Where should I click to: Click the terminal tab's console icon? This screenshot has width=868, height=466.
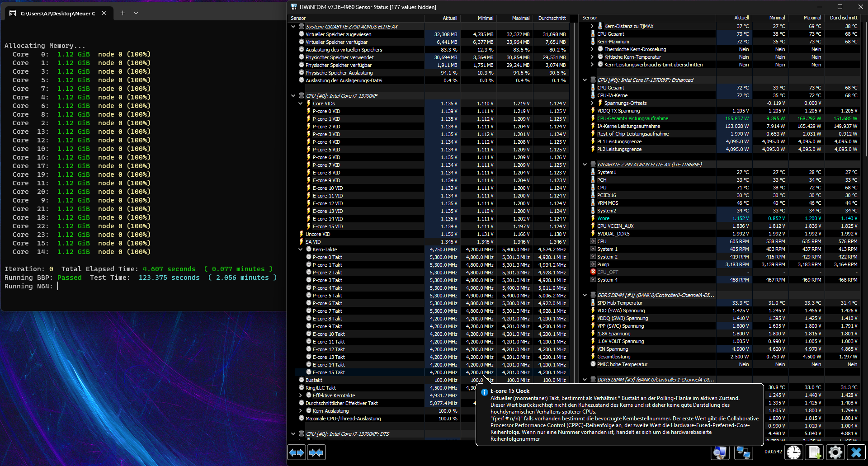13,13
